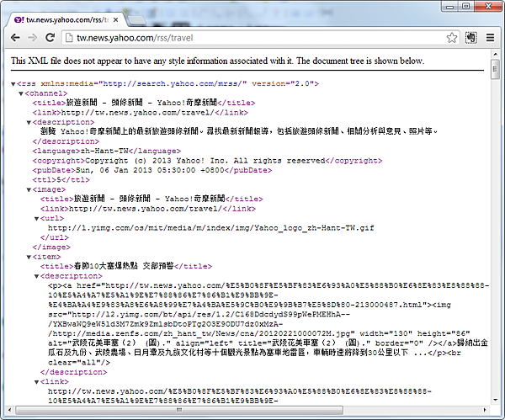Open the Chrome menu button
The height and width of the screenshot is (420, 505).
tap(490, 38)
